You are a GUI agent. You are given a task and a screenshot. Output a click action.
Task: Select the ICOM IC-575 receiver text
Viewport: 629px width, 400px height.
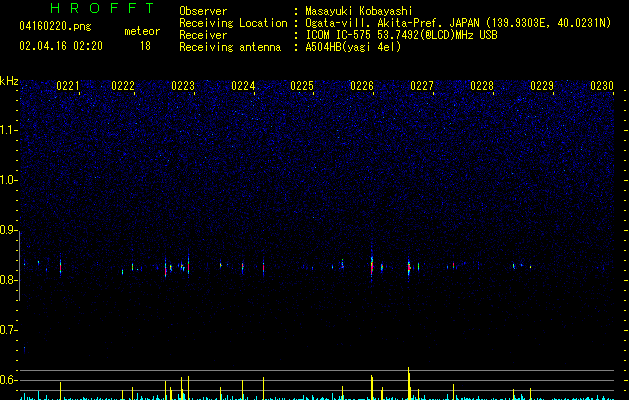[x=401, y=35]
